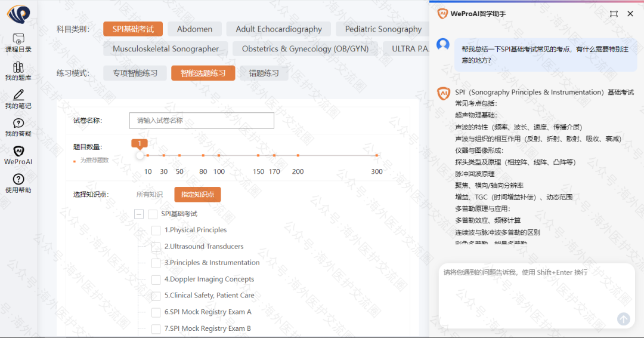Set question count slider to 100

point(219,155)
